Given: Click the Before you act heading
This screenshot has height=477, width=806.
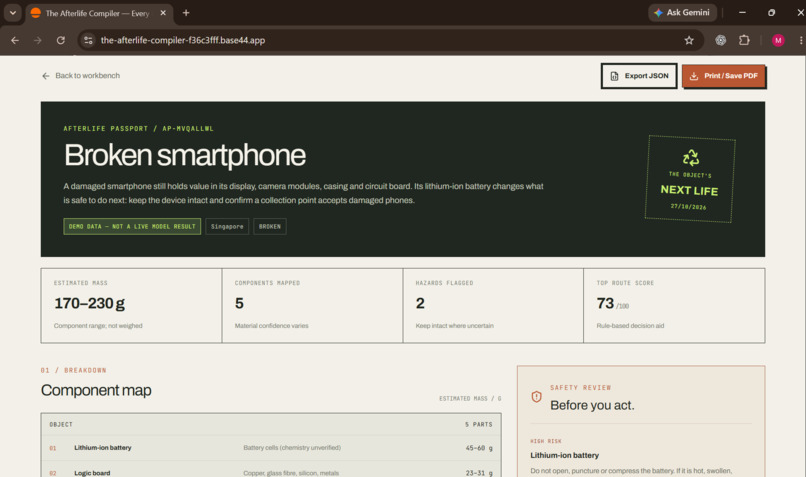Looking at the screenshot, I should click(x=592, y=405).
